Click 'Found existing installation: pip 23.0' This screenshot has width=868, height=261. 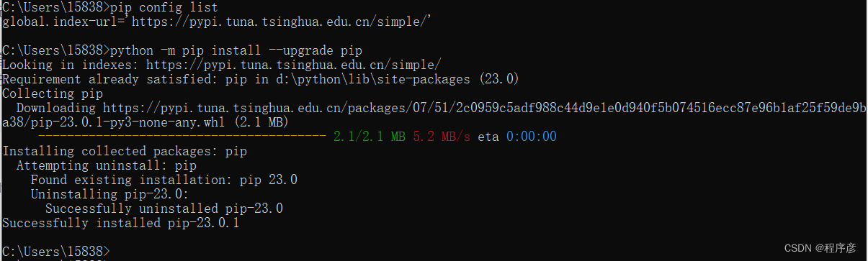tap(164, 180)
